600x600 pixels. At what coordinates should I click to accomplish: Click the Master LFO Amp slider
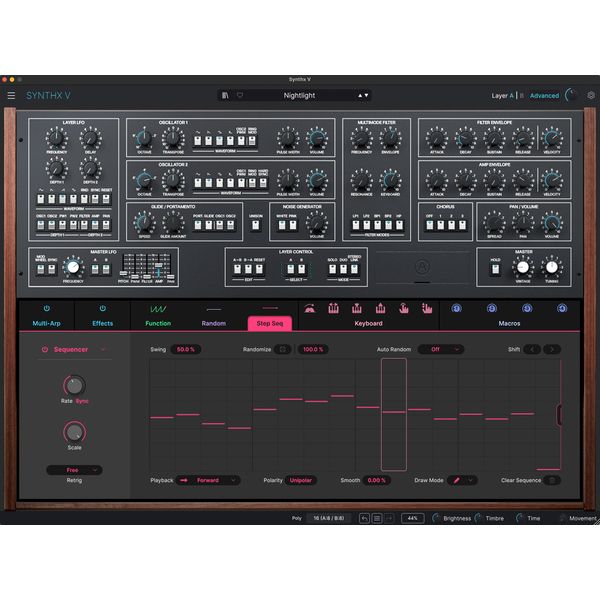pyautogui.click(x=158, y=267)
